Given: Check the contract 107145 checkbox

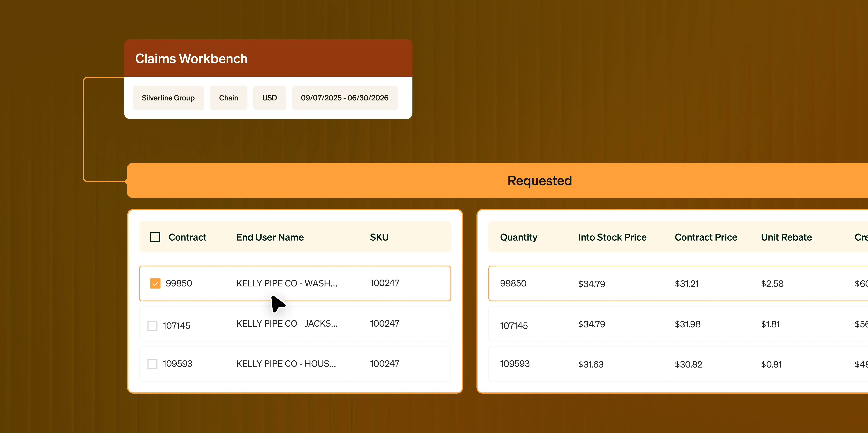Looking at the screenshot, I should [152, 325].
